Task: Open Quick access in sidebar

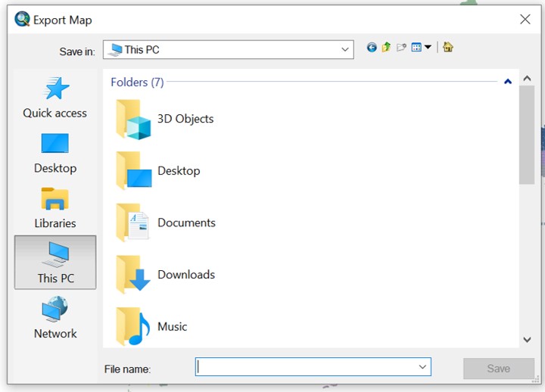Action: (55, 98)
